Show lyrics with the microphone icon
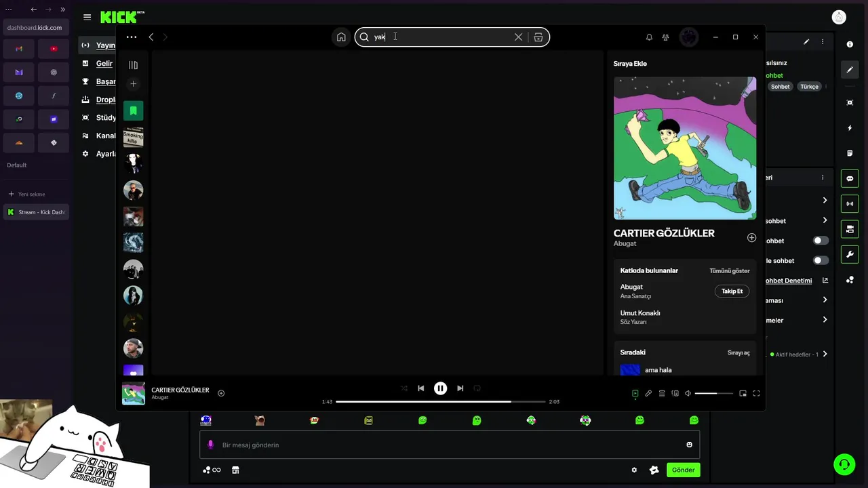868x488 pixels. 648,393
